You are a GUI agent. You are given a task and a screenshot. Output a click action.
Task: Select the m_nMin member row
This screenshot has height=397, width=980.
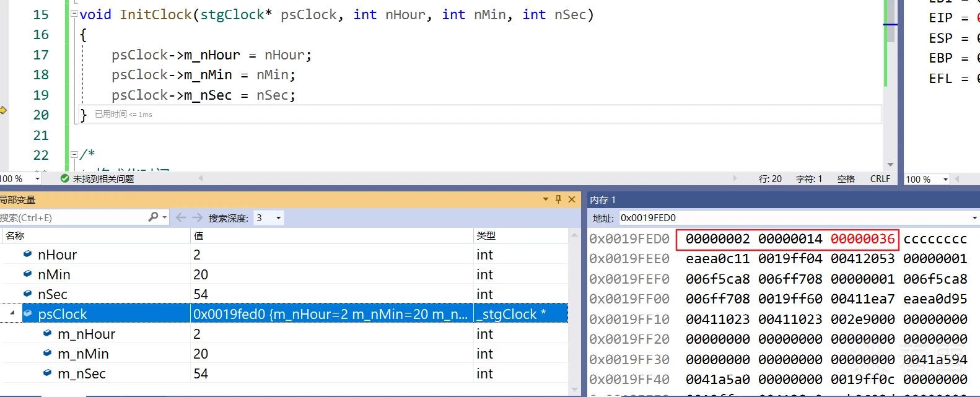coord(284,354)
